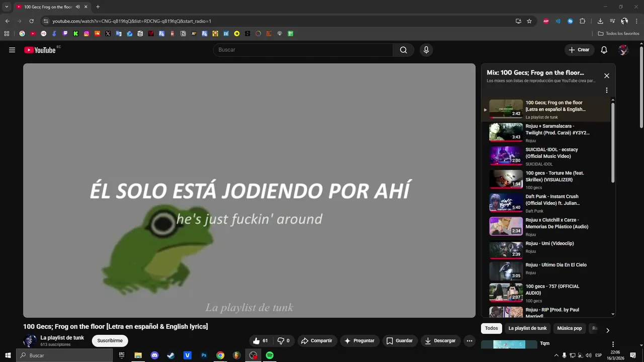
Task: Close the Mix playlist panel
Action: (607, 76)
